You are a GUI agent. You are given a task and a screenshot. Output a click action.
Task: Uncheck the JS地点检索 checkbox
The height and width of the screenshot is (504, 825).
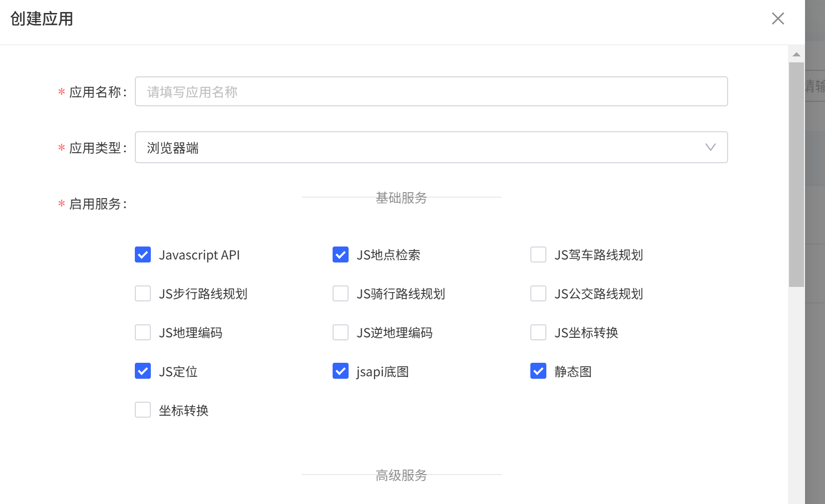pos(341,254)
